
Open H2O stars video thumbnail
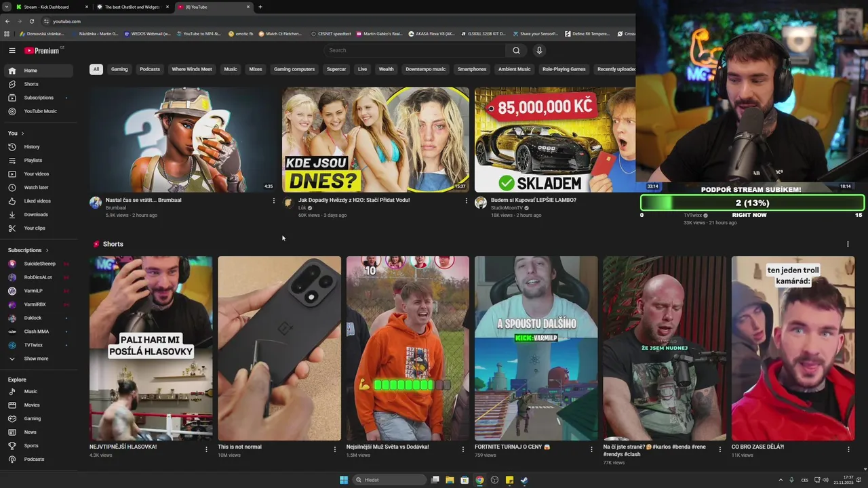[376, 140]
